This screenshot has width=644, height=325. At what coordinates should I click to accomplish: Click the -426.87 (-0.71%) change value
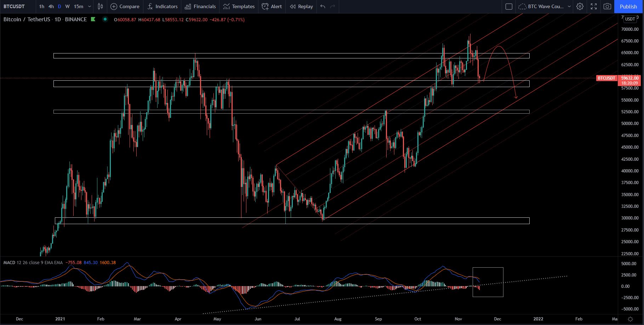coord(227,20)
